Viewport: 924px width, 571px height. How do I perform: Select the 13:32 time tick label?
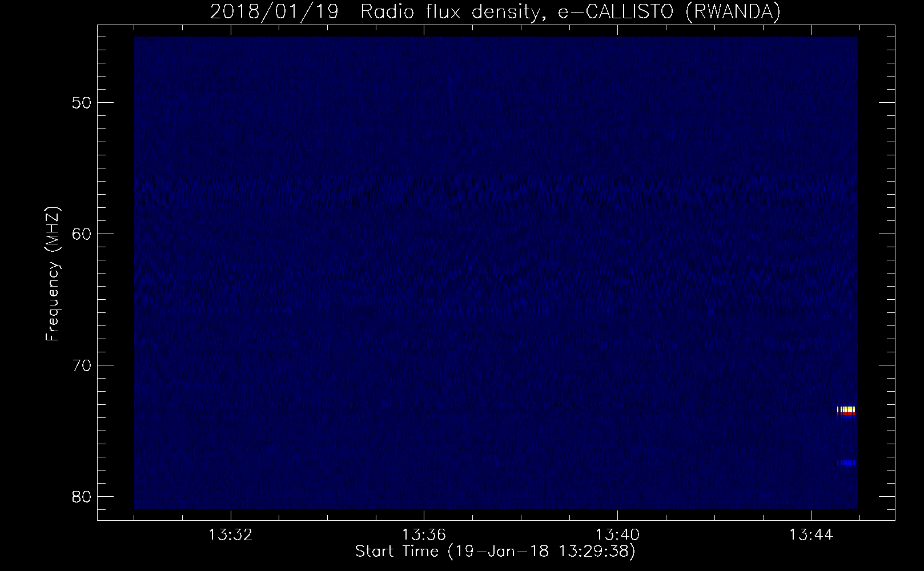coord(230,535)
